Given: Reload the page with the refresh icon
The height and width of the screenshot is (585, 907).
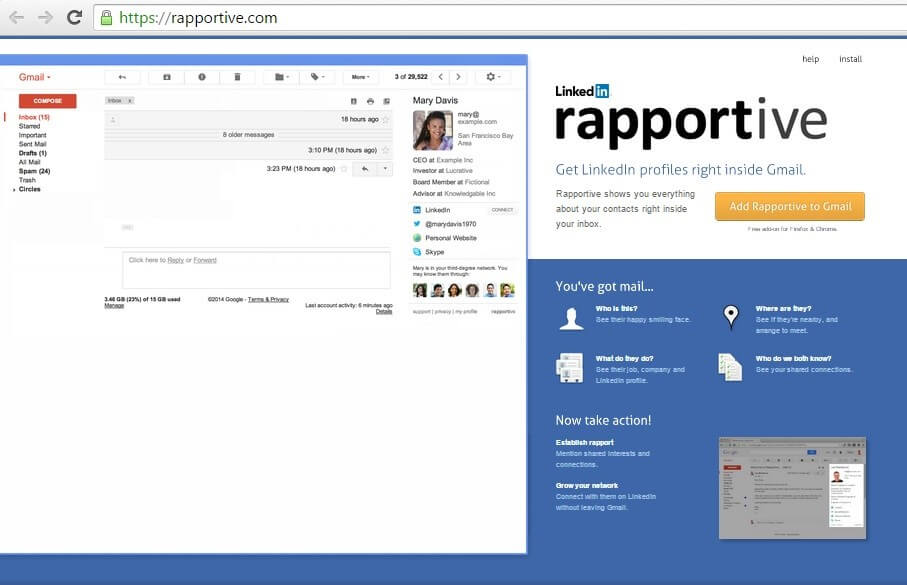Looking at the screenshot, I should point(75,17).
